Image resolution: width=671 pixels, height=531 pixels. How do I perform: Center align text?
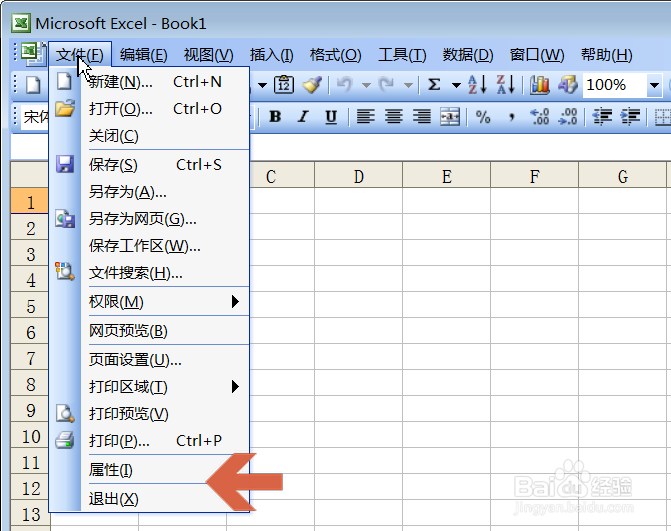click(394, 116)
